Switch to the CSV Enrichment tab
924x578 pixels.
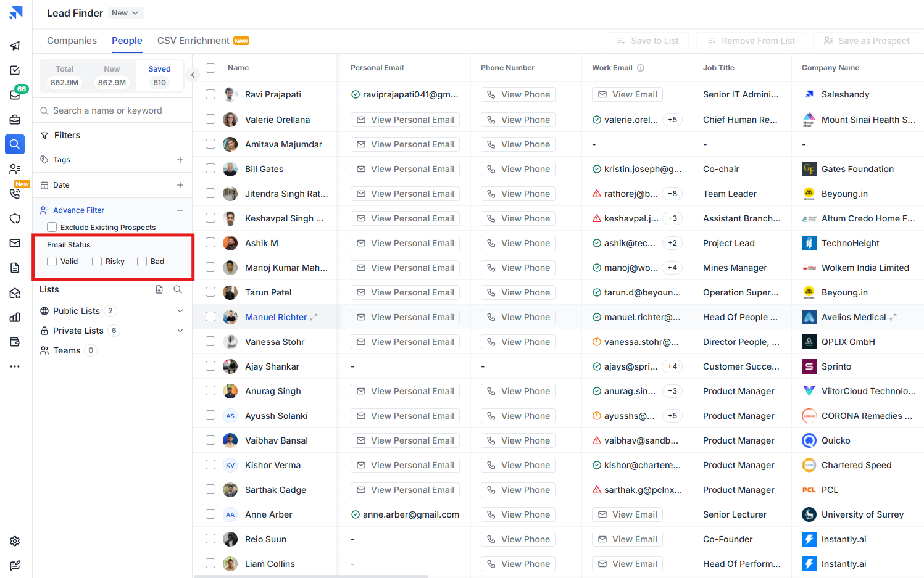coord(203,41)
